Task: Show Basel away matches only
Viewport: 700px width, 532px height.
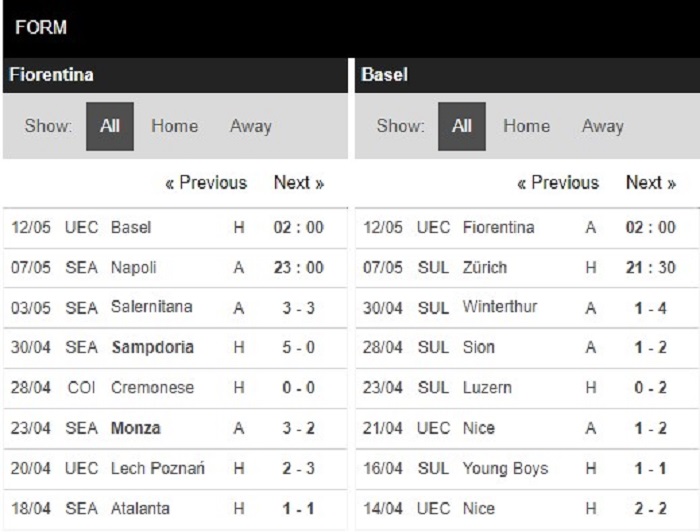Action: 603,126
